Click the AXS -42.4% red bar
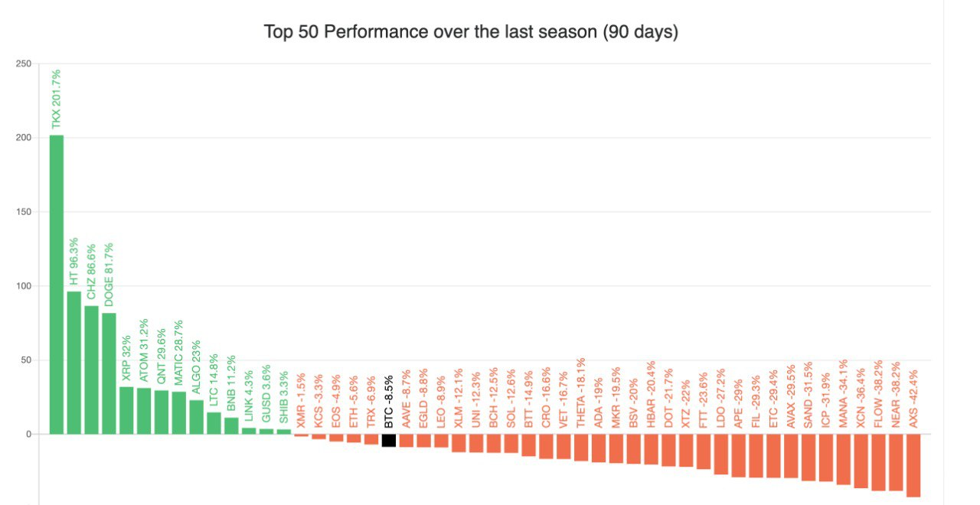980x505 pixels. 913,465
